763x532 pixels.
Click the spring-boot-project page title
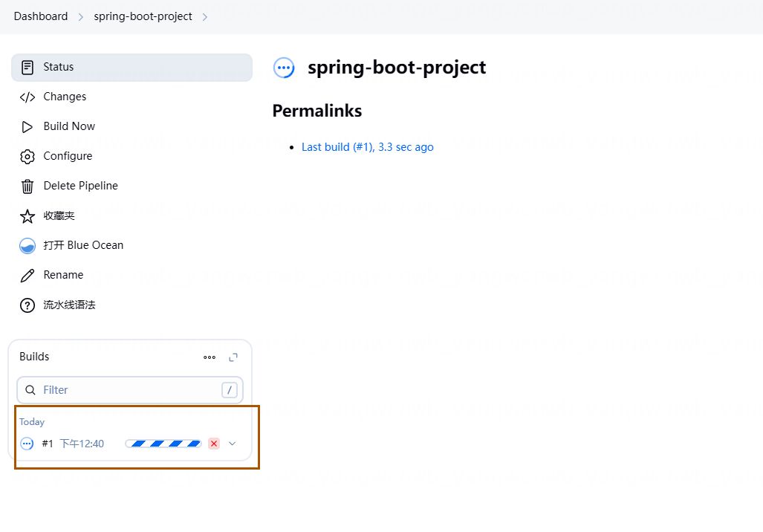pyautogui.click(x=397, y=68)
